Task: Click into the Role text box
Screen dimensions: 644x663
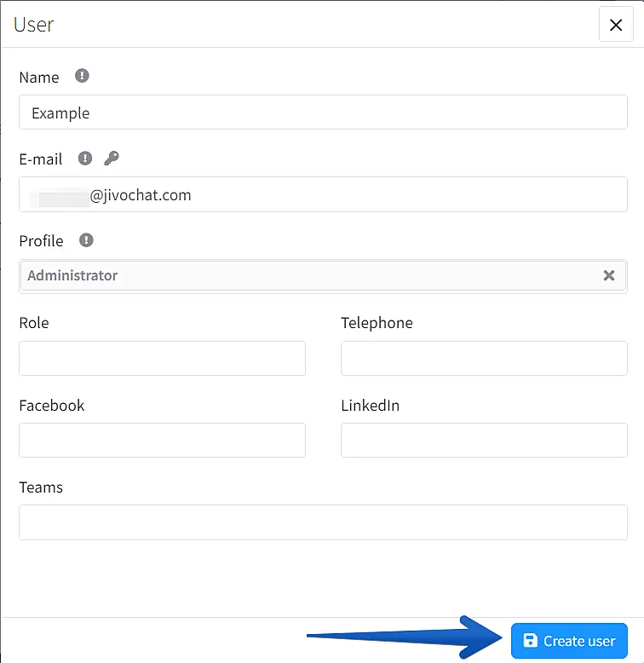Action: coord(162,359)
